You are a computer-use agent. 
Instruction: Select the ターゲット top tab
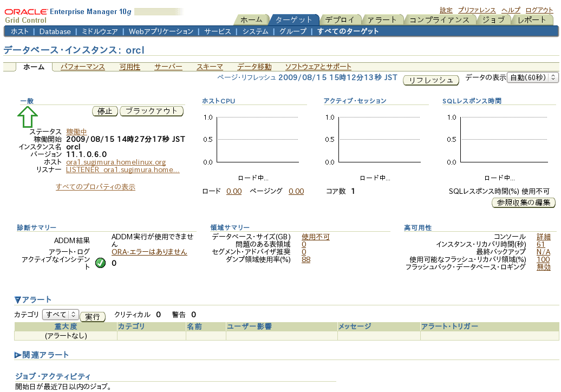point(293,19)
